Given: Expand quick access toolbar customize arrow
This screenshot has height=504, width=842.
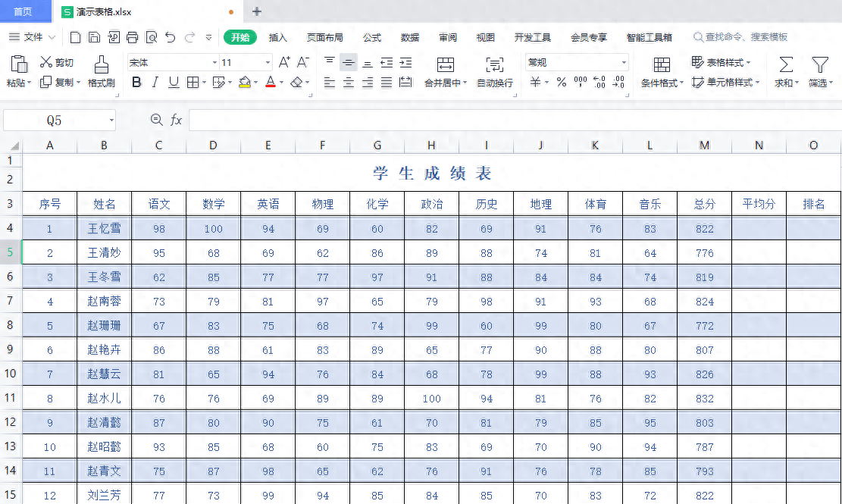Looking at the screenshot, I should click(x=209, y=37).
